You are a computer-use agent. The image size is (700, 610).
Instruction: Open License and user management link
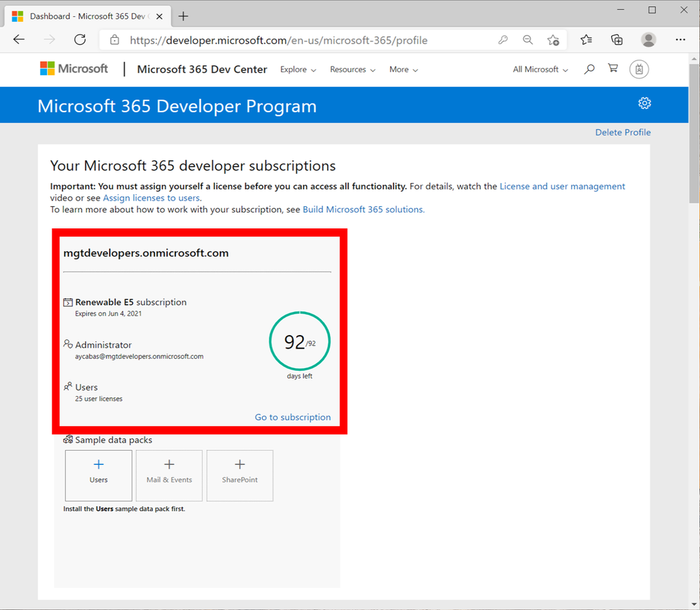coord(562,187)
